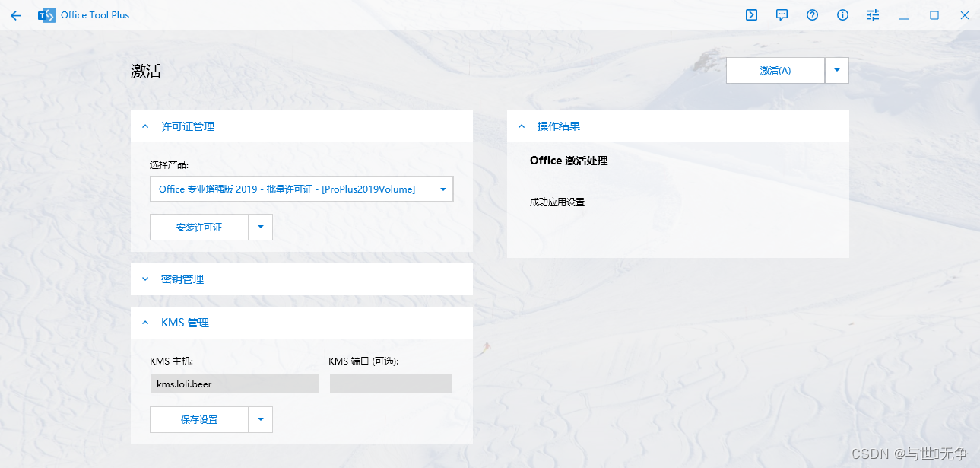Screen dimensions: 980x468
Task: Click the 激活(A) button
Action: (x=775, y=70)
